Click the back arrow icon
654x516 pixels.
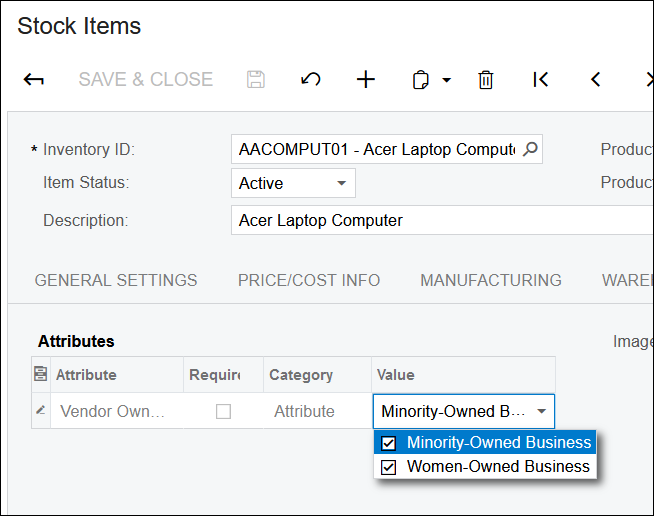(33, 80)
